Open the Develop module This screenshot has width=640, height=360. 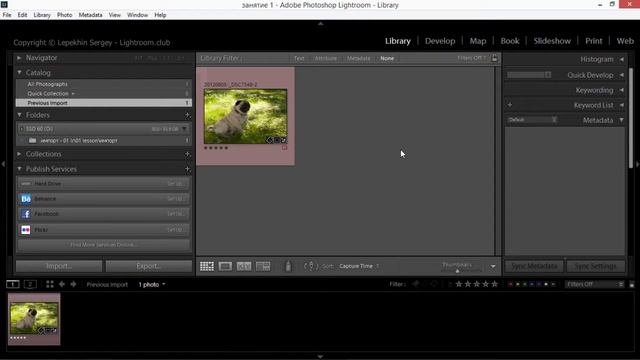[x=440, y=41]
